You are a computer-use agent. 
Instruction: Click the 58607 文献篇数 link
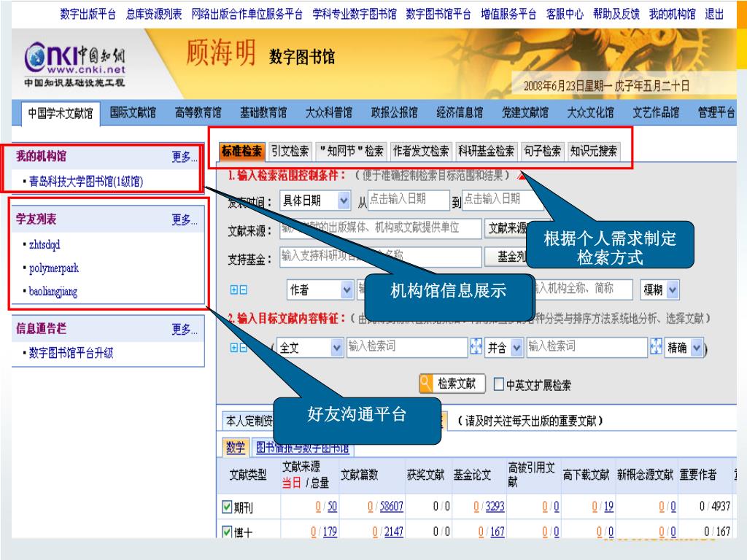[x=391, y=506]
